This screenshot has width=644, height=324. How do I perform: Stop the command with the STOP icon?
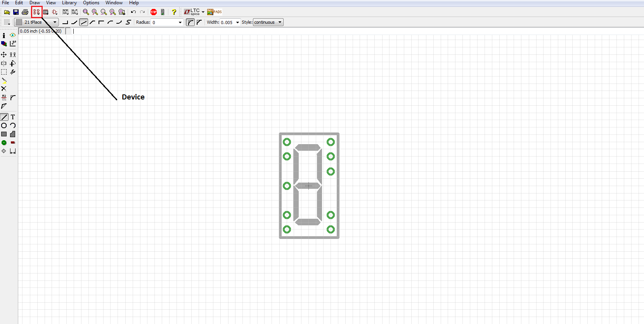coord(154,12)
